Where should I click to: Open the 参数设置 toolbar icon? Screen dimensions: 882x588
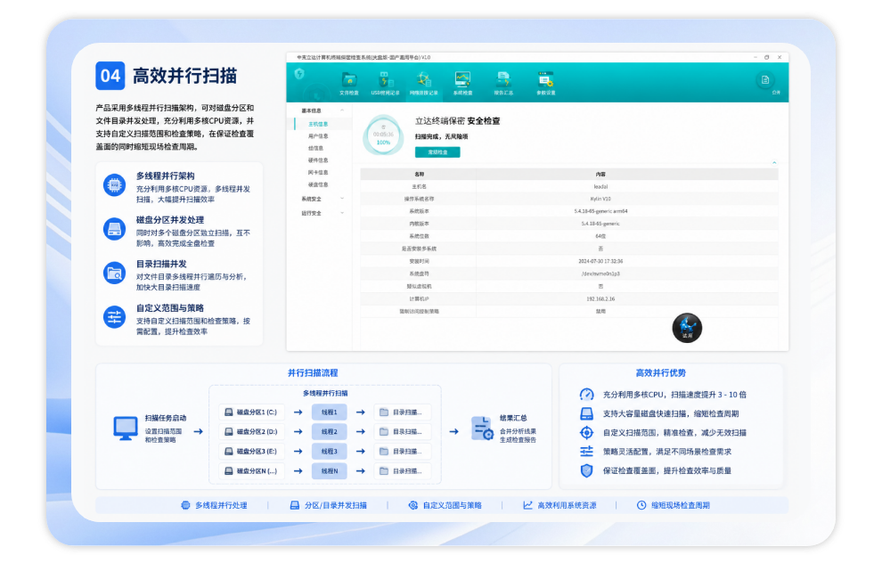545,83
